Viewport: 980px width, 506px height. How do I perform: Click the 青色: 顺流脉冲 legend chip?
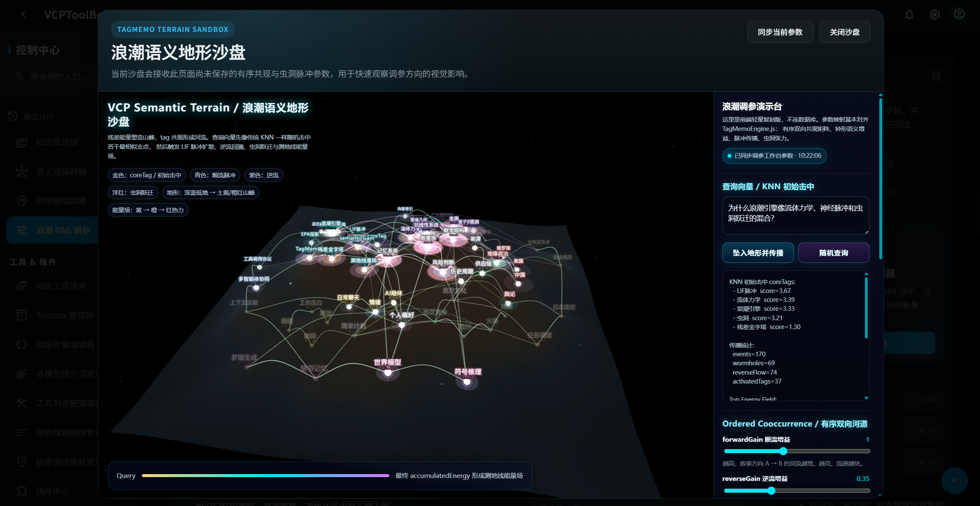[215, 175]
